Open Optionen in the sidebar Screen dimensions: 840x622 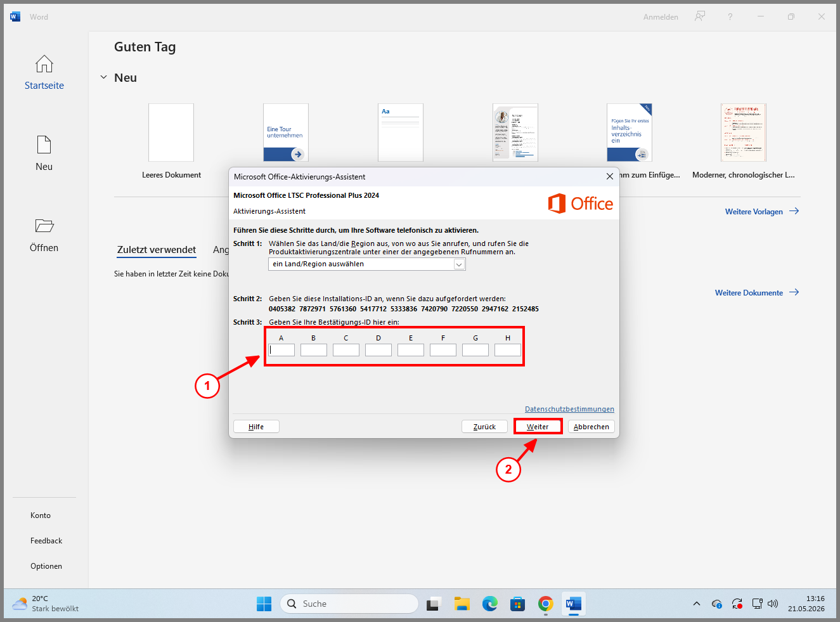46,566
